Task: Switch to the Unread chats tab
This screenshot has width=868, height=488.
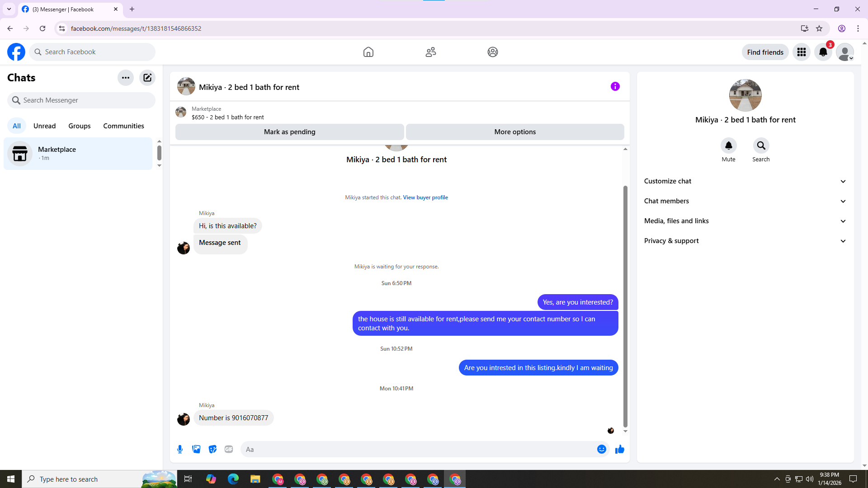Action: pos(44,126)
